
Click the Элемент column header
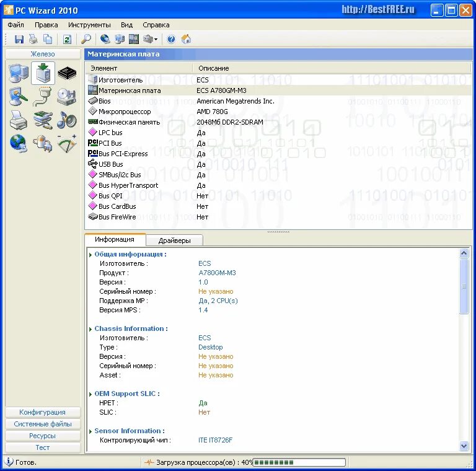(x=139, y=68)
